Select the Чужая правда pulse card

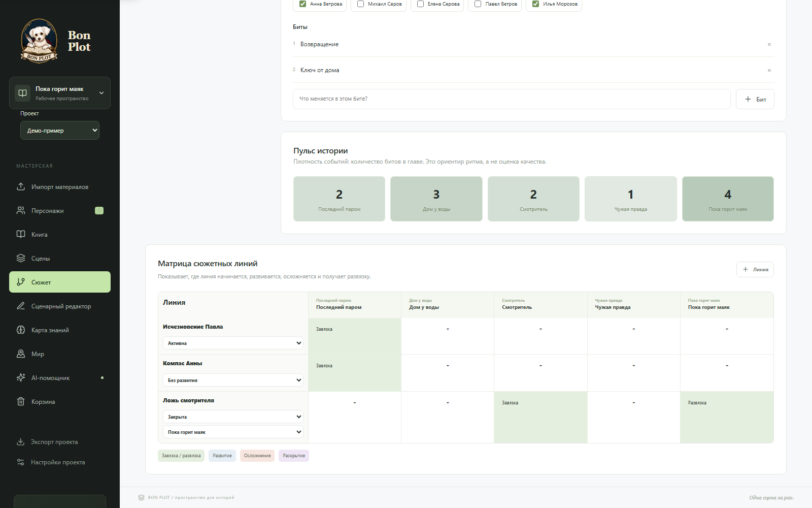click(631, 199)
